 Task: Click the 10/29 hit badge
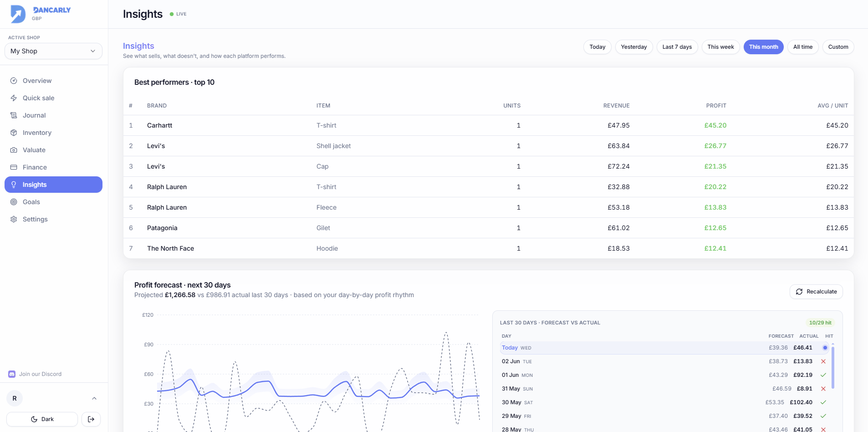point(820,323)
